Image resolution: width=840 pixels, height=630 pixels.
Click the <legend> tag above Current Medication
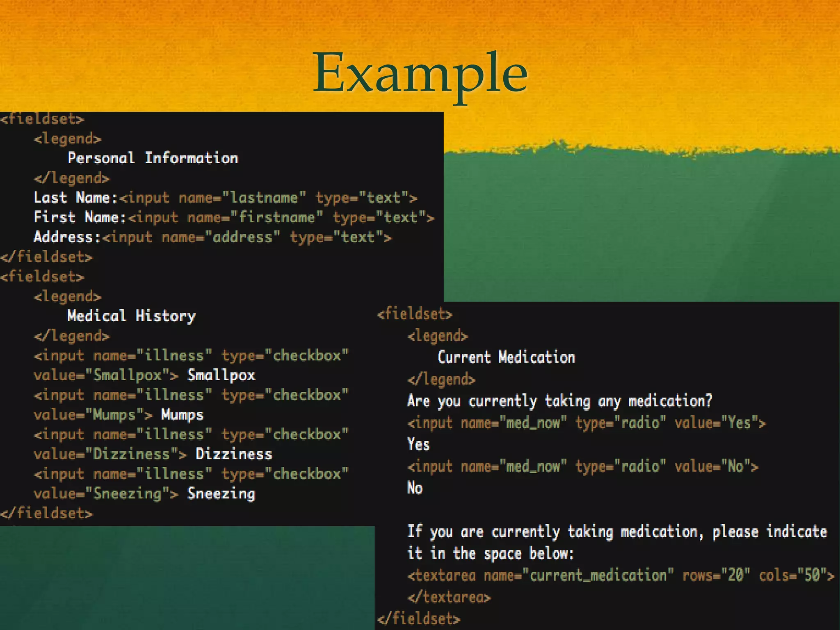pos(438,336)
